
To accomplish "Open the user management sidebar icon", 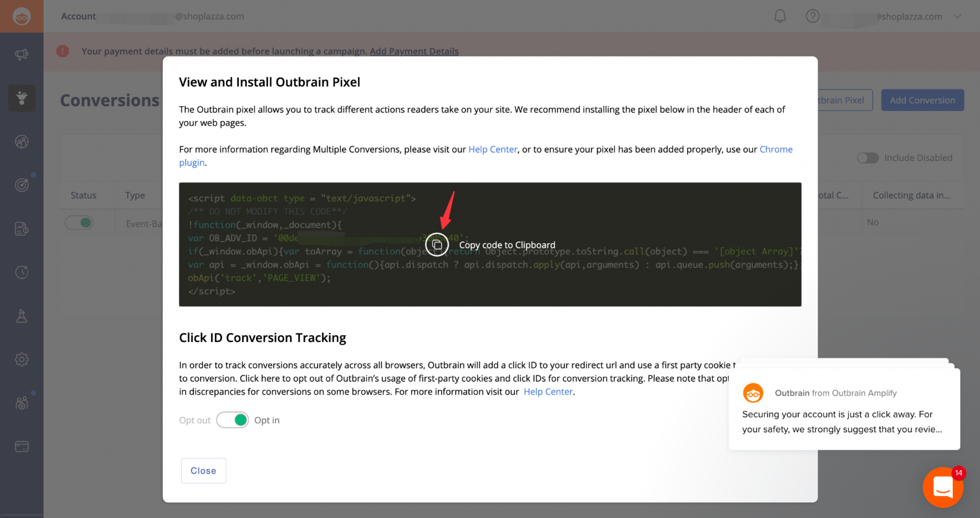I will point(21,403).
